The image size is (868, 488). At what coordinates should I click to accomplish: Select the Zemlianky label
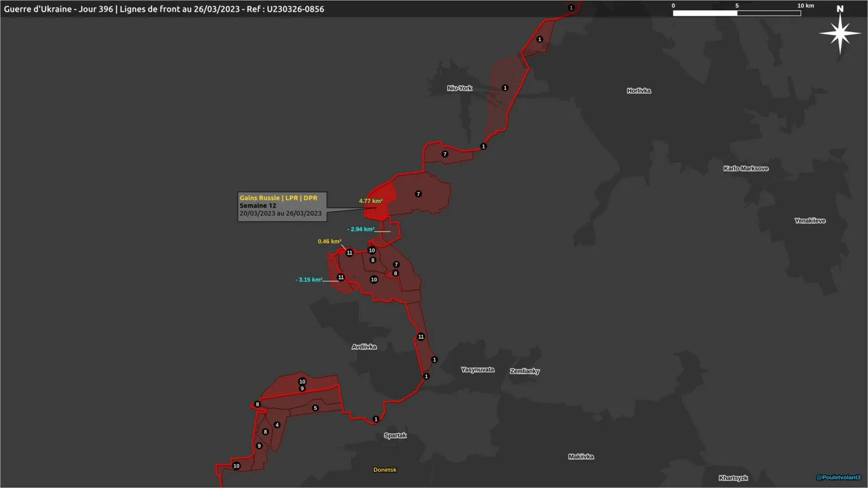525,371
